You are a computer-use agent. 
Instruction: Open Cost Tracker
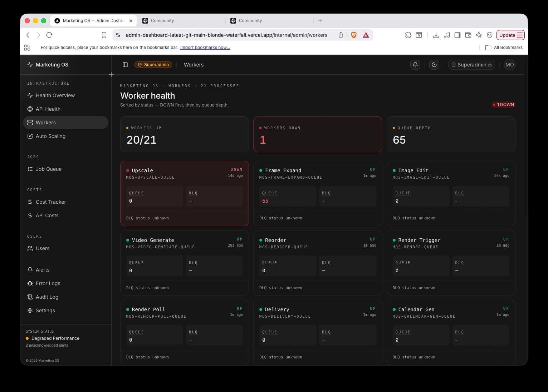point(65,202)
